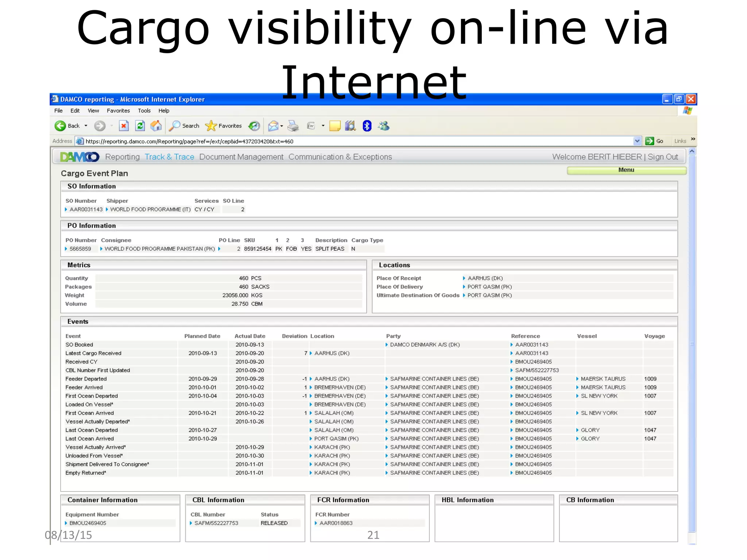Open Back button history dropdown arrow
This screenshot has width=747, height=560.
pyautogui.click(x=86, y=126)
